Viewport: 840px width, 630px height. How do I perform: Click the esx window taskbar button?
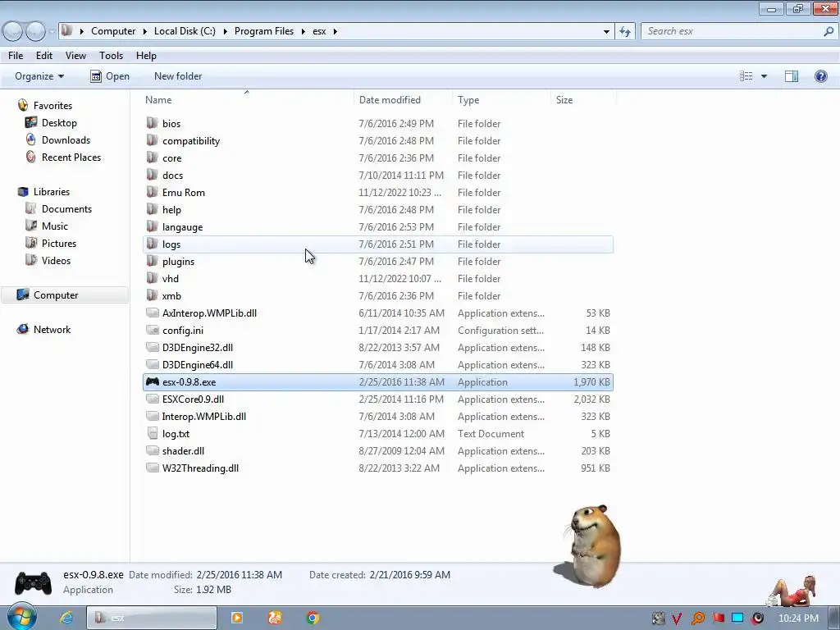(x=152, y=618)
